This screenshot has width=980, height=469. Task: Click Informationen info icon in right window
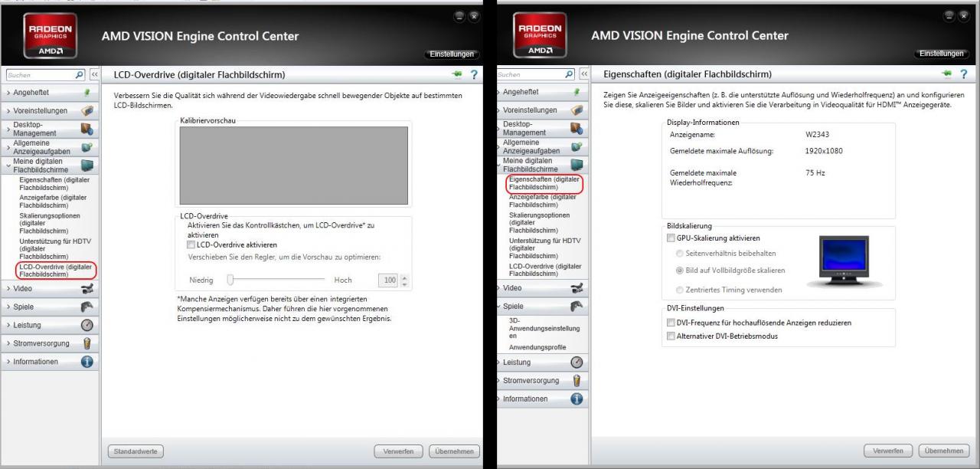tap(577, 398)
